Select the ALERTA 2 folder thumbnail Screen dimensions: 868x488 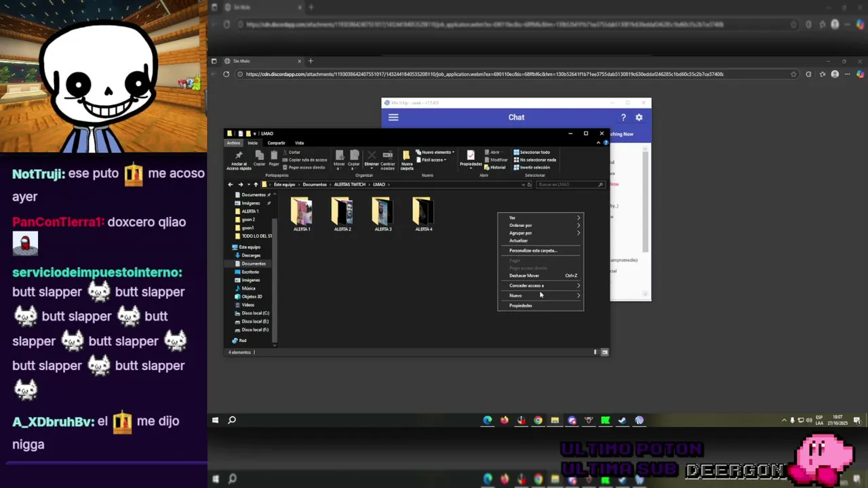(342, 211)
